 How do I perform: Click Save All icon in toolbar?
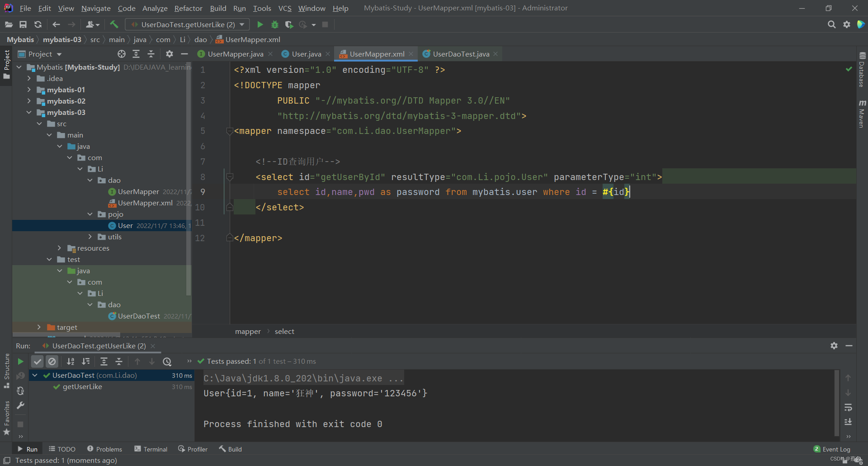point(23,24)
